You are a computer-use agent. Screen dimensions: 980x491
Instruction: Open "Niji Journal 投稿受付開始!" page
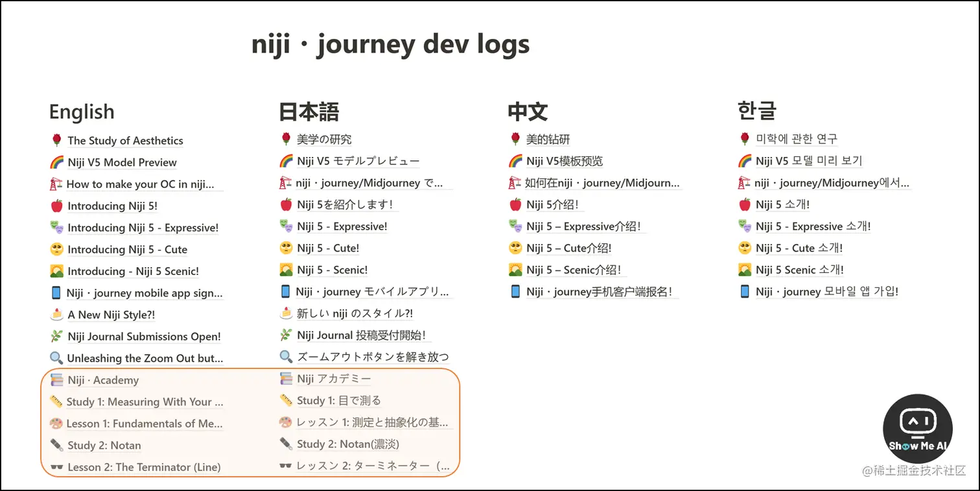[361, 335]
